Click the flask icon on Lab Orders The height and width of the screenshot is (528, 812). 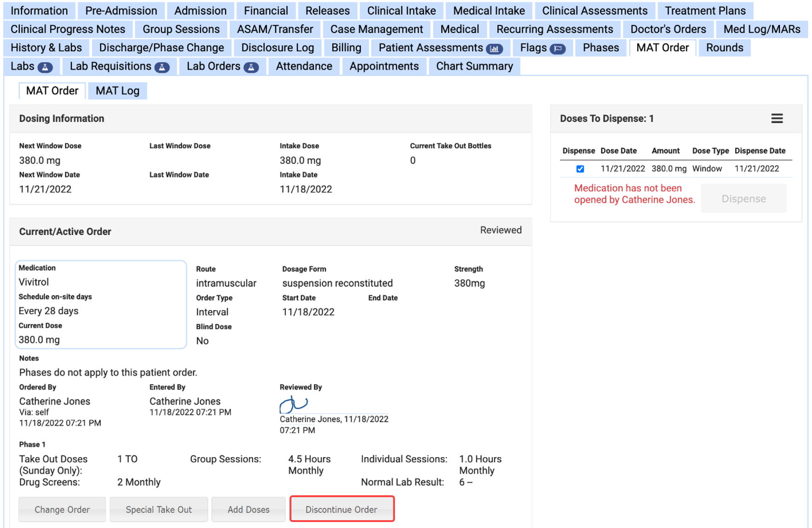tap(251, 67)
